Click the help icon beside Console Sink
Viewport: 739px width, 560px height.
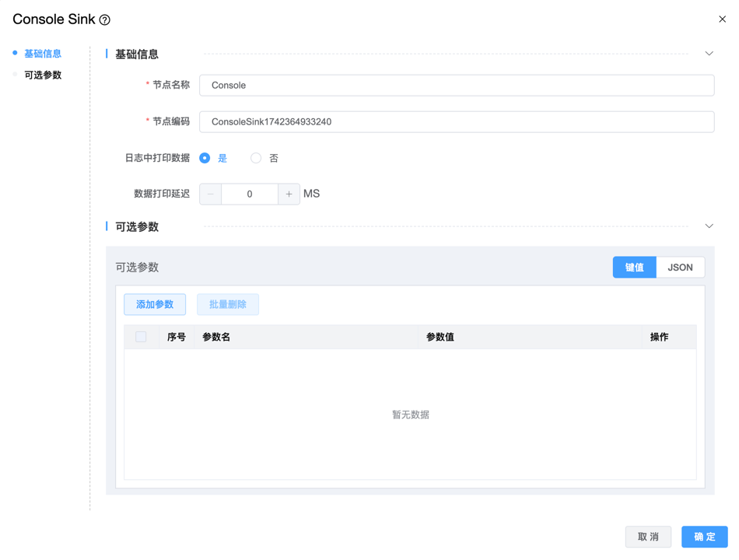[x=105, y=20]
